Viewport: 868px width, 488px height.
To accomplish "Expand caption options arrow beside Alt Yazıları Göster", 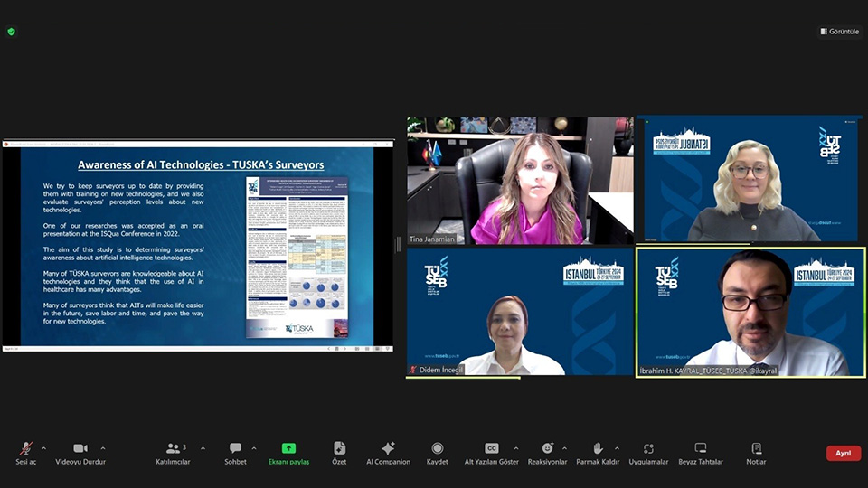I will point(516,448).
